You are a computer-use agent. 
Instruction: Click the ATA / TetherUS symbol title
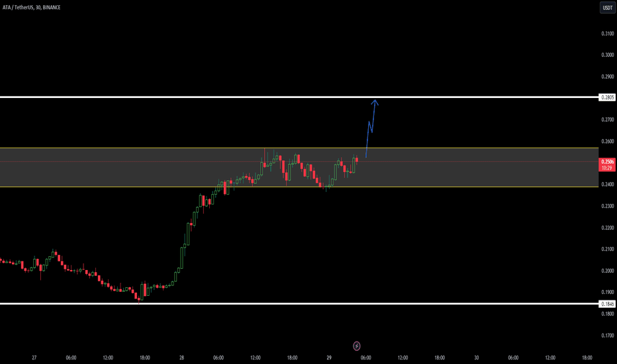point(32,7)
